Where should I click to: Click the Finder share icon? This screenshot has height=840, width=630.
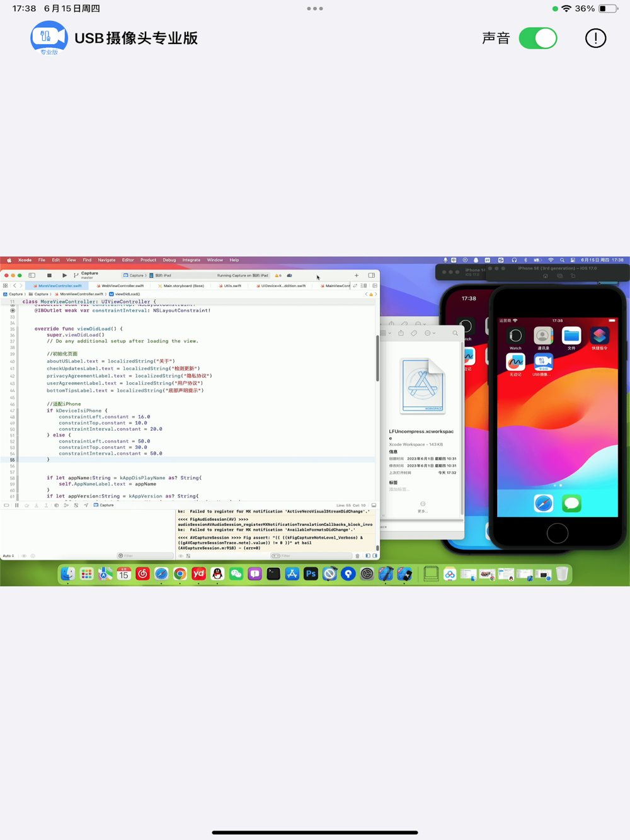click(401, 333)
